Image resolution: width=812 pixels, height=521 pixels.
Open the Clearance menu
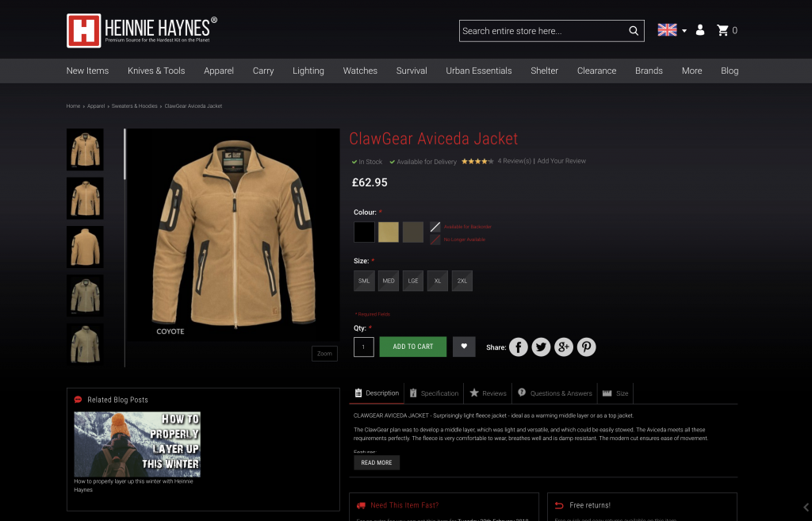tap(596, 71)
